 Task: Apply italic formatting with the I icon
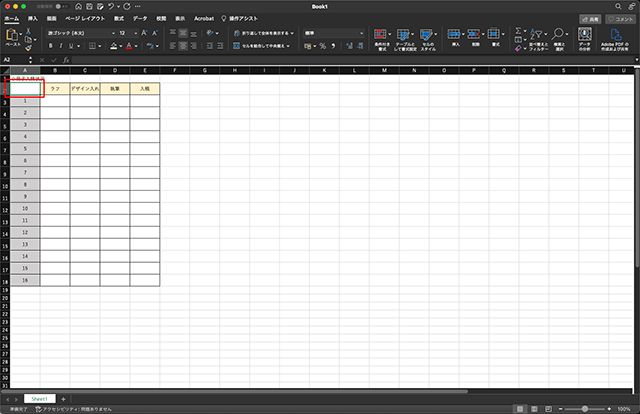pyautogui.click(x=61, y=46)
